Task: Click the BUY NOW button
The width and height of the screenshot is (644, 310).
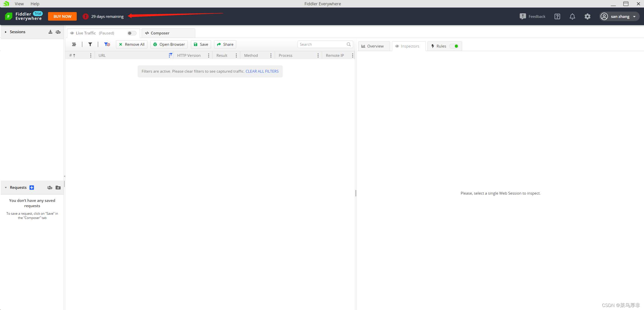Action: click(62, 17)
